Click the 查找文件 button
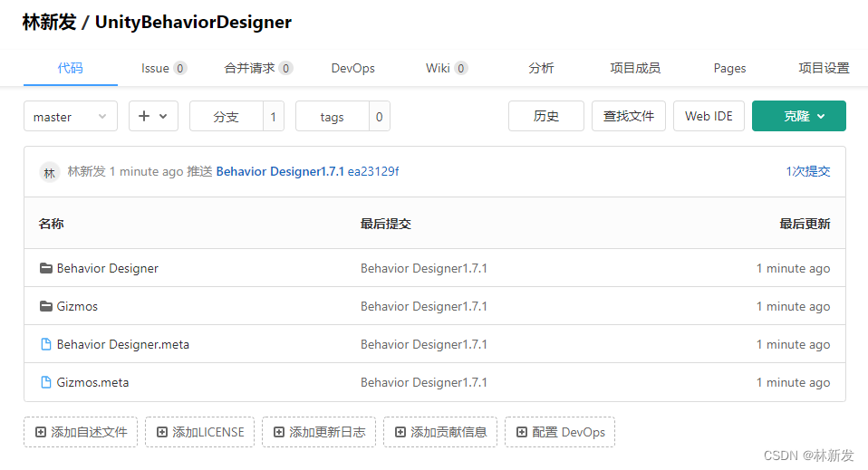Image resolution: width=868 pixels, height=470 pixels. 628,116
